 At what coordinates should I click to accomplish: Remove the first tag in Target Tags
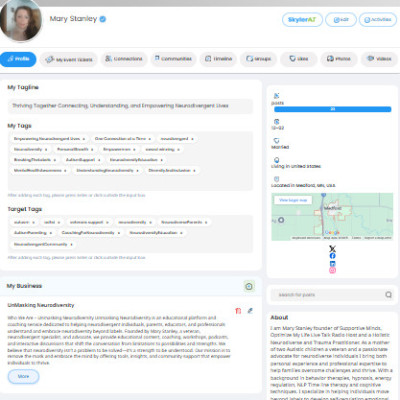[x=33, y=222]
